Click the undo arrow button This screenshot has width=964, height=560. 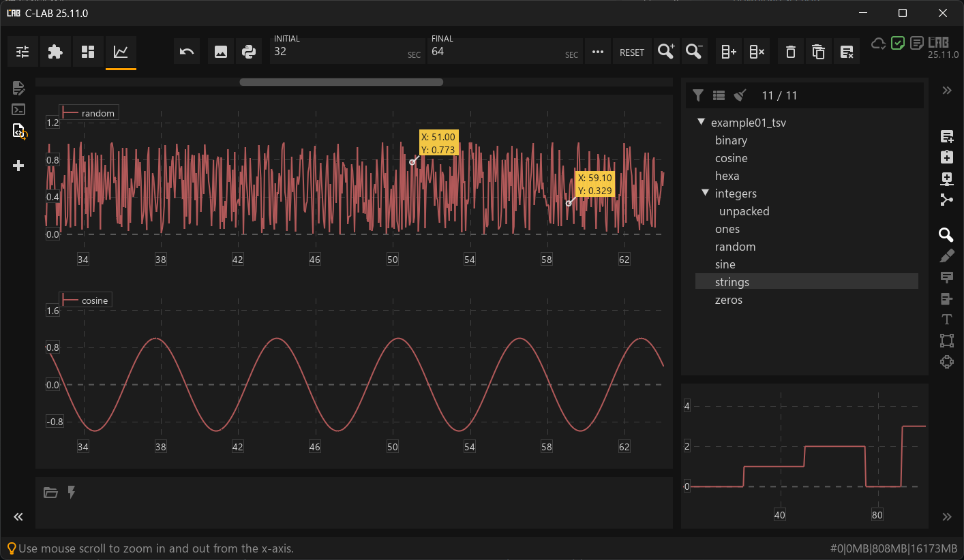187,52
